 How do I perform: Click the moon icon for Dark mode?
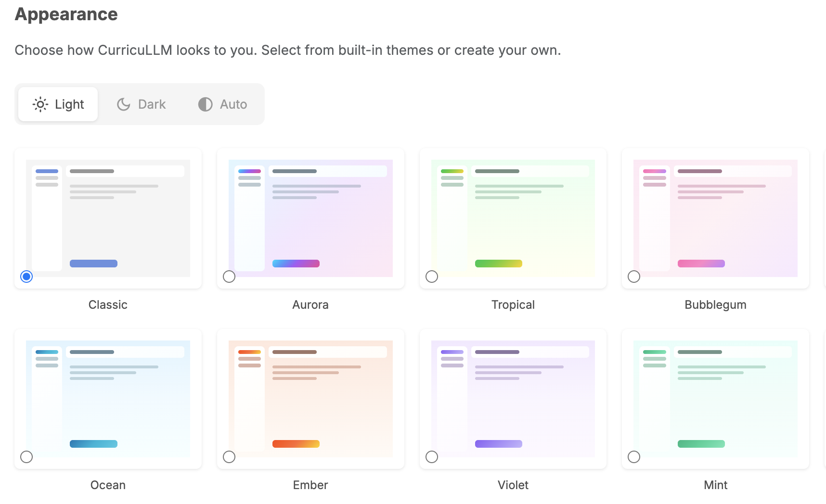pos(123,104)
